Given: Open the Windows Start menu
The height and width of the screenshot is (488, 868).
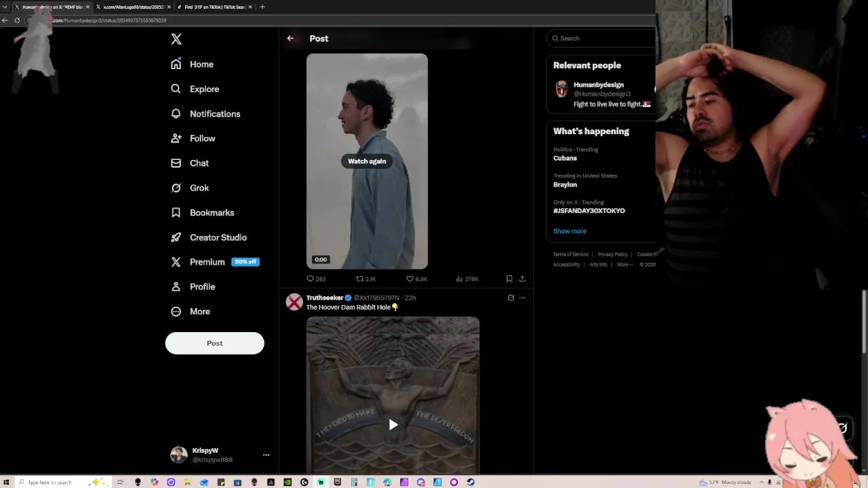Looking at the screenshot, I should pos(6,483).
